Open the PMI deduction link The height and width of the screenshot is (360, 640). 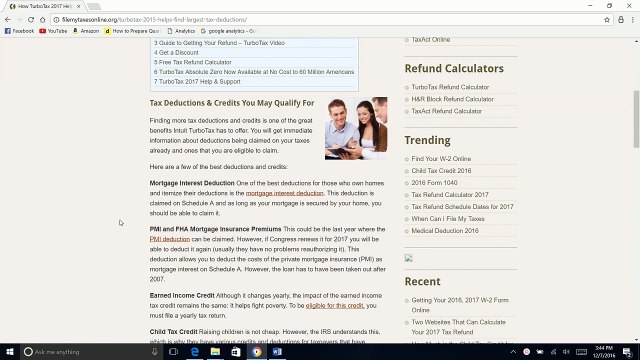(x=170, y=239)
